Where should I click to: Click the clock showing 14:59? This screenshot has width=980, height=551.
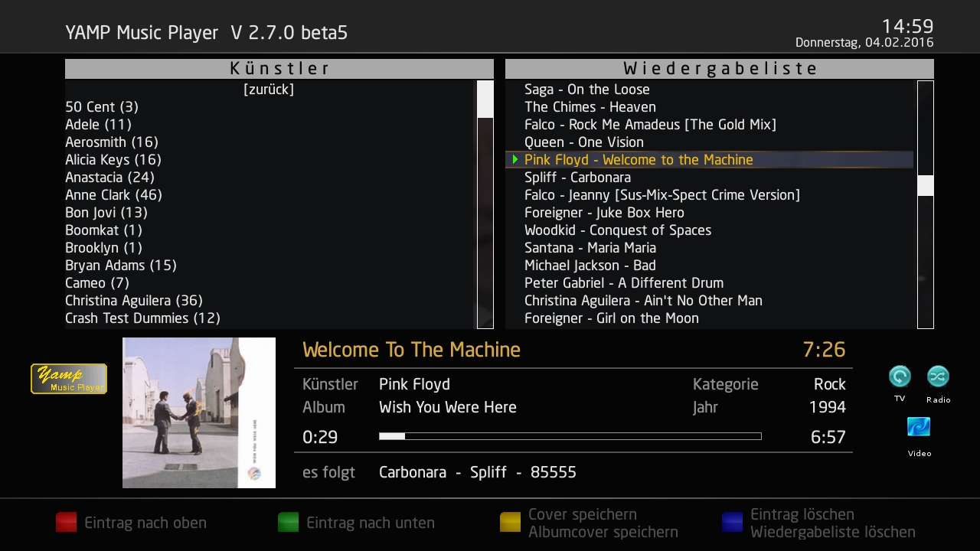click(x=908, y=26)
